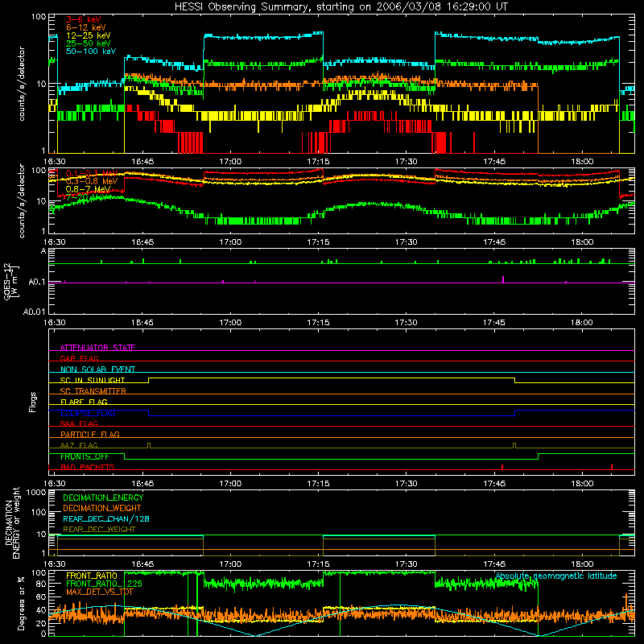Click 16:45 tick under MeV counts panel
This screenshot has height=644, width=644.
tap(142, 242)
